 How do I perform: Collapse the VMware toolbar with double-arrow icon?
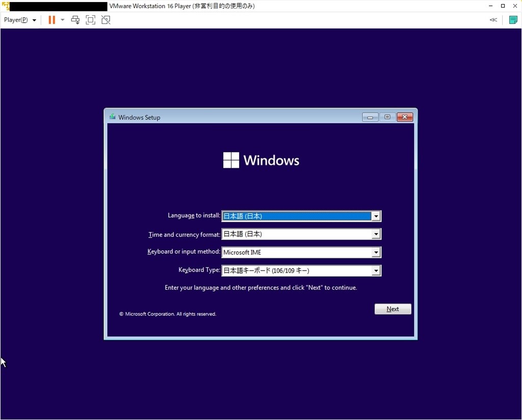(492, 19)
